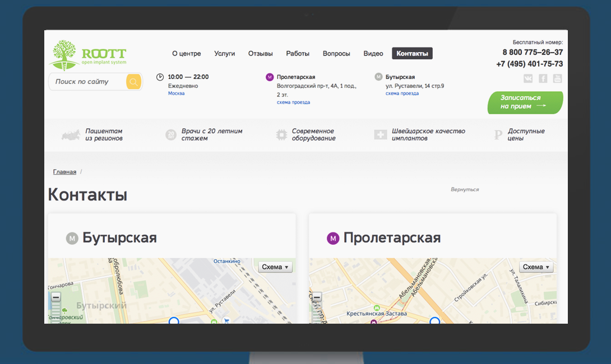Click the ruble affordable prices icon
The image size is (611, 364).
tap(497, 135)
